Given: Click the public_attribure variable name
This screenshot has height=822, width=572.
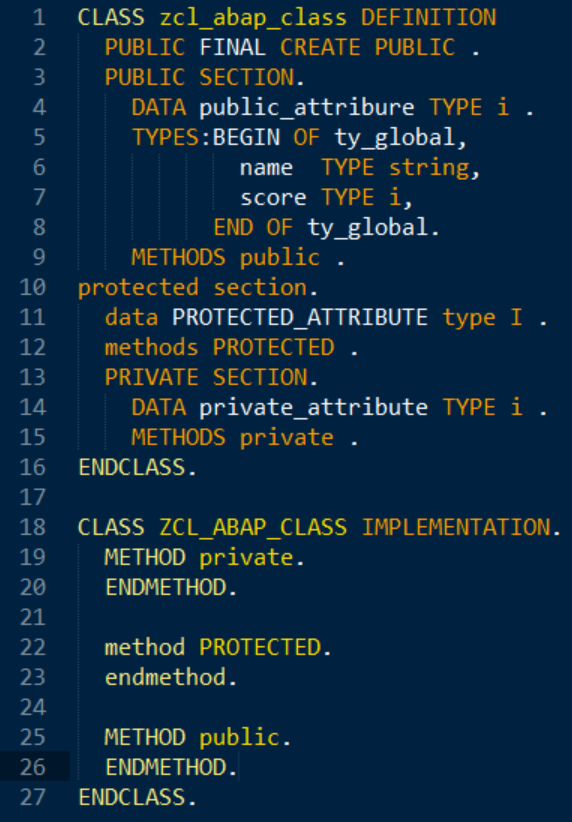Looking at the screenshot, I should pos(307,108).
